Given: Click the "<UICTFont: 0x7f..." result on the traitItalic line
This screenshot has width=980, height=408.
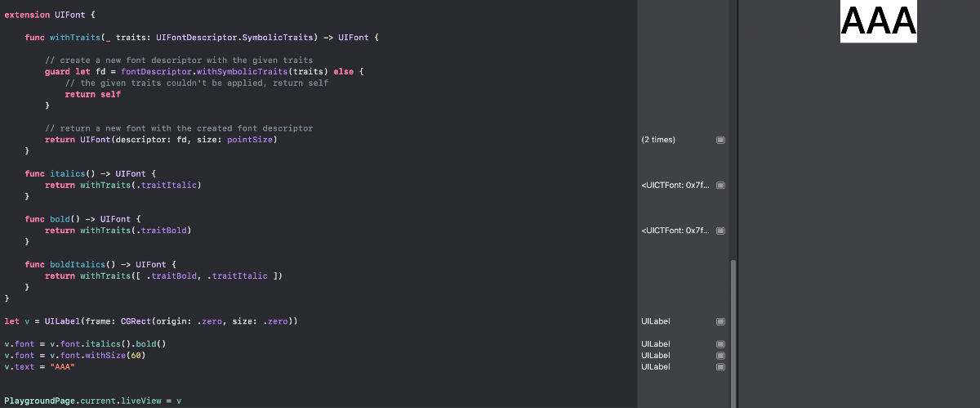Looking at the screenshot, I should (x=675, y=186).
